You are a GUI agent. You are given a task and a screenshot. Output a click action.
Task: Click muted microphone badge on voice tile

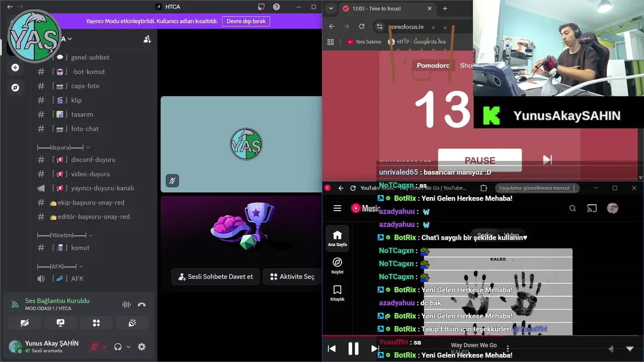[172, 180]
